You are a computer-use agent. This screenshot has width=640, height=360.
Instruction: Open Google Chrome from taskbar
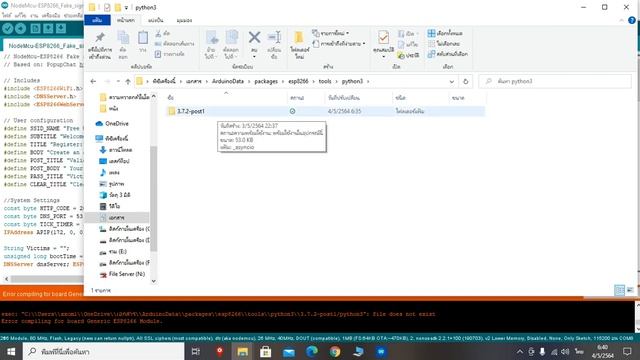335,351
